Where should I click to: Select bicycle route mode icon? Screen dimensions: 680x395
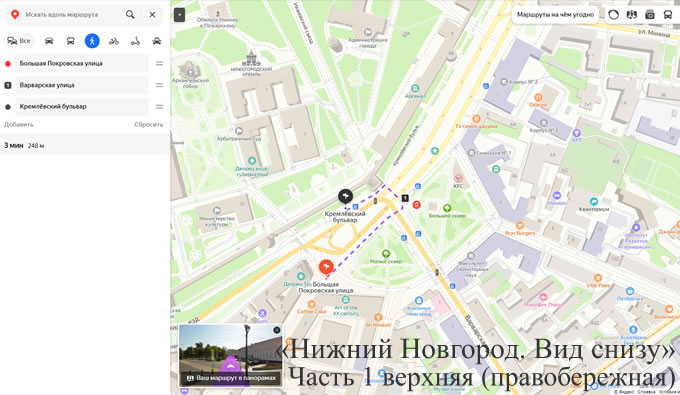click(x=114, y=41)
